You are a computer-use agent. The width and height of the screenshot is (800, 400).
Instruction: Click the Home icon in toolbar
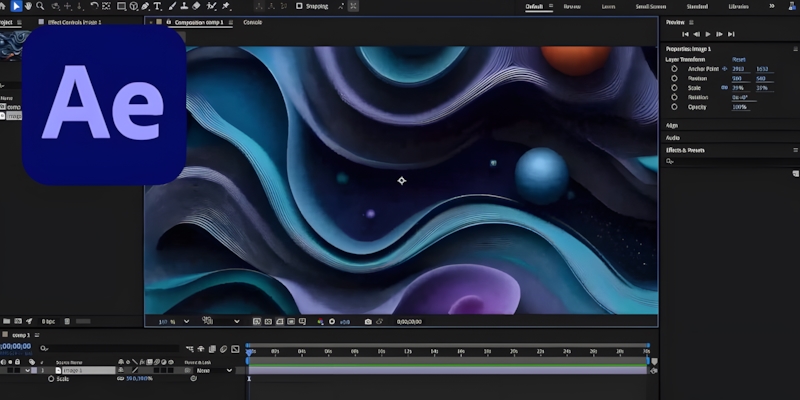pyautogui.click(x=3, y=6)
